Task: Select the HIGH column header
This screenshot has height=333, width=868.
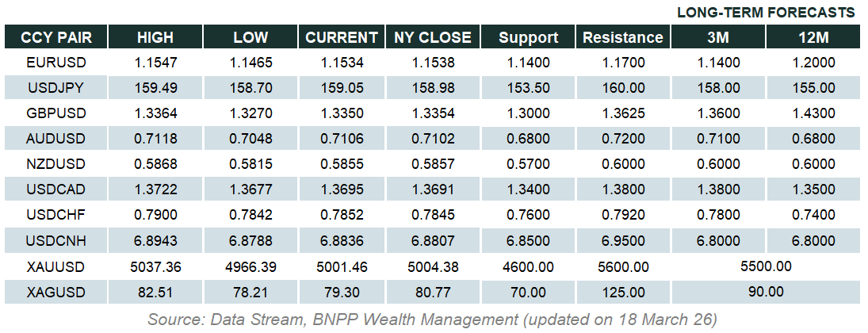Action: click(155, 37)
